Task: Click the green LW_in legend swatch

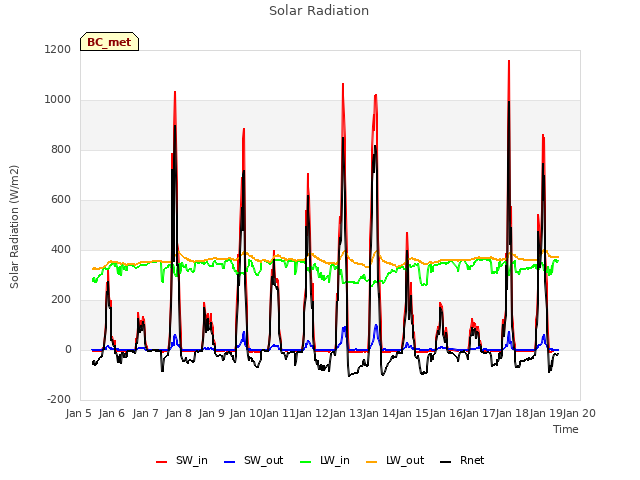Action: click(305, 462)
